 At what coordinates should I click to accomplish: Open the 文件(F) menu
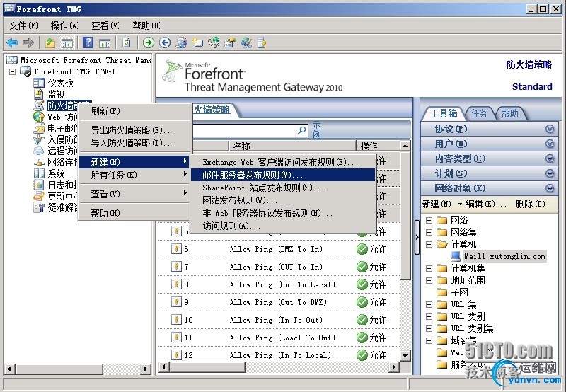tap(24, 25)
